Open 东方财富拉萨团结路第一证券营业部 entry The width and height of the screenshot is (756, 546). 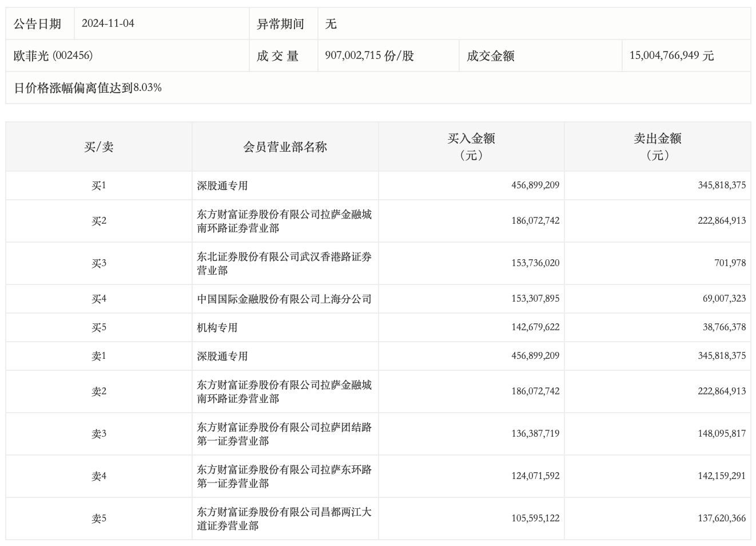click(x=284, y=434)
